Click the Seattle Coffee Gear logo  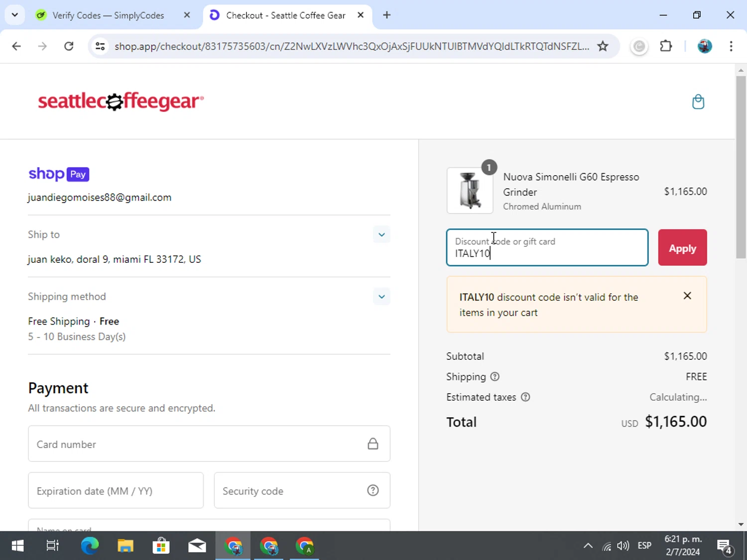coord(121,102)
